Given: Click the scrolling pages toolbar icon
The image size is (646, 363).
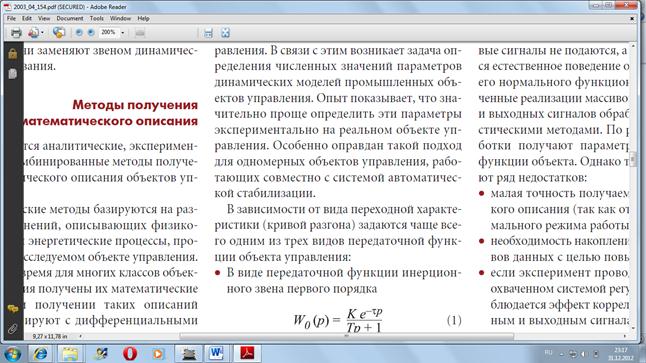Looking at the screenshot, I should coord(208,33).
